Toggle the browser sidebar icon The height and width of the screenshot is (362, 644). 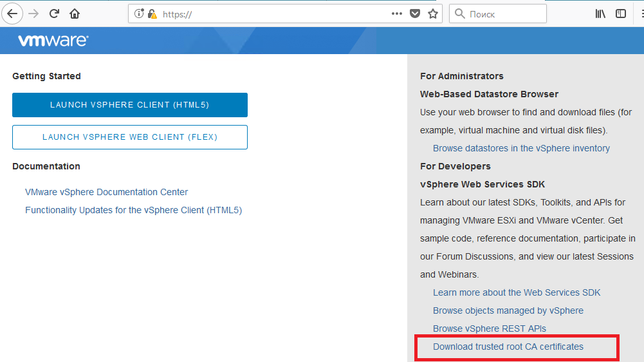point(621,14)
